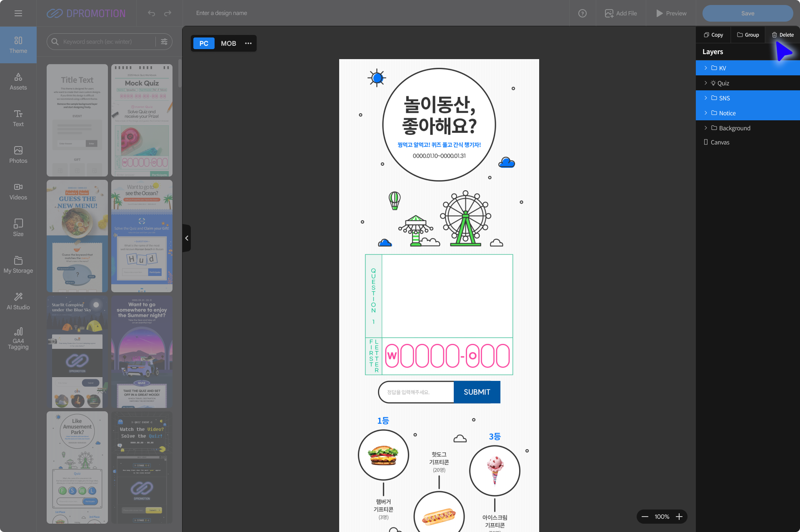The width and height of the screenshot is (800, 532).
Task: Expand the KV layer group
Action: pos(705,68)
